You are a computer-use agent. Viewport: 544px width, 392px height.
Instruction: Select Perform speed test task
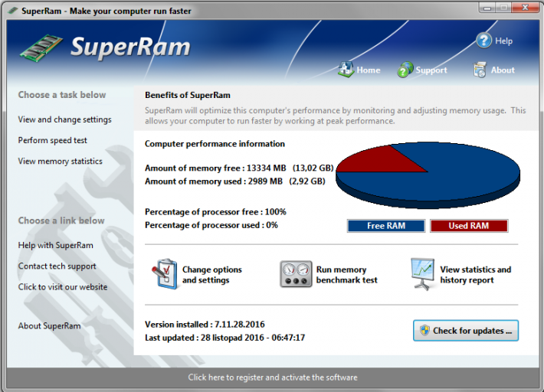tap(52, 140)
